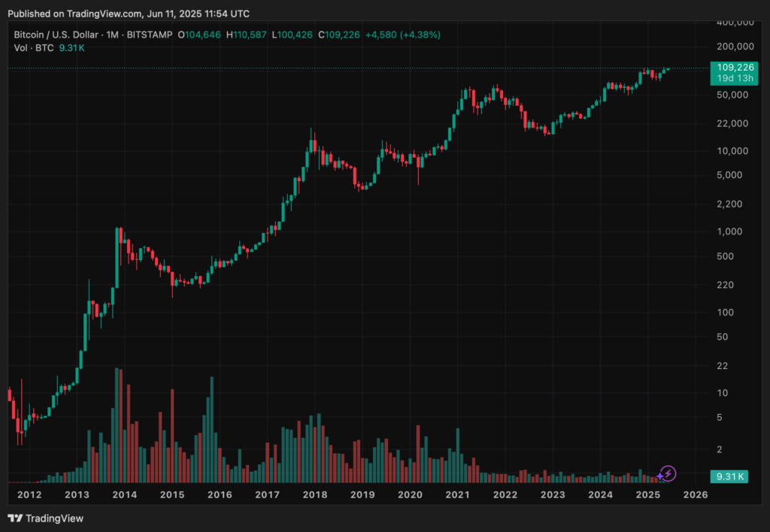The width and height of the screenshot is (770, 532).
Task: Click the 1M interval label in the legend
Action: pos(113,35)
